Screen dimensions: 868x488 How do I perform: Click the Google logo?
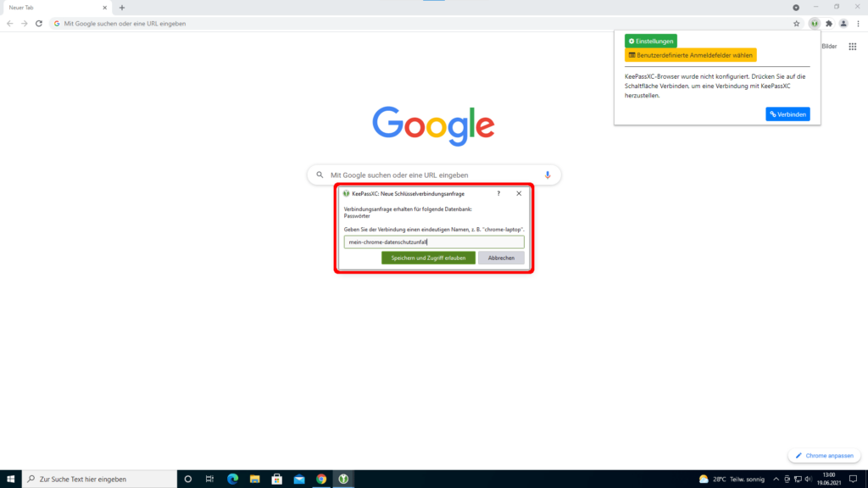433,125
